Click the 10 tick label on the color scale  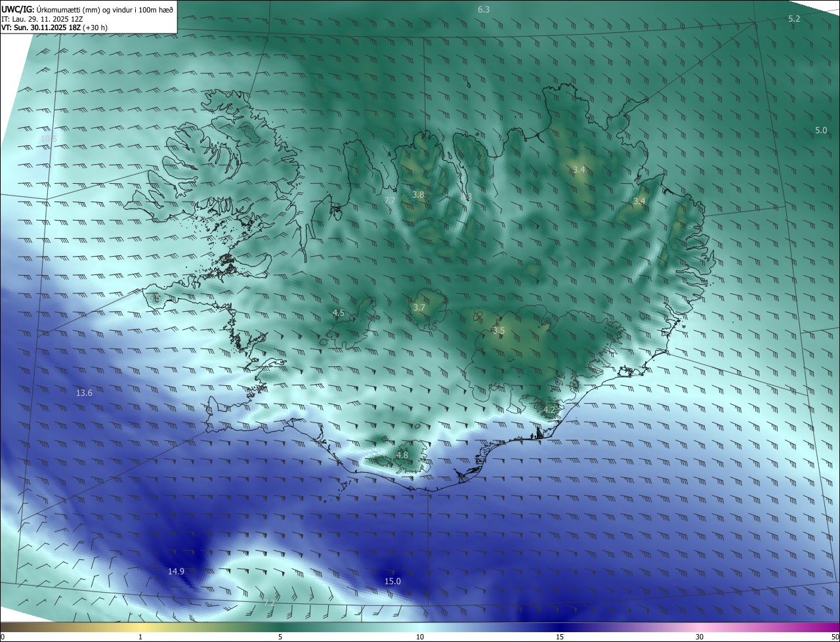(x=420, y=637)
